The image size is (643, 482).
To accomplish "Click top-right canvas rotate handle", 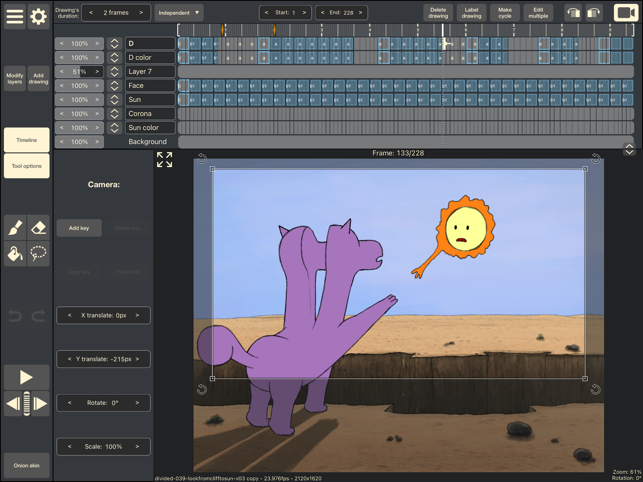I will 595,158.
